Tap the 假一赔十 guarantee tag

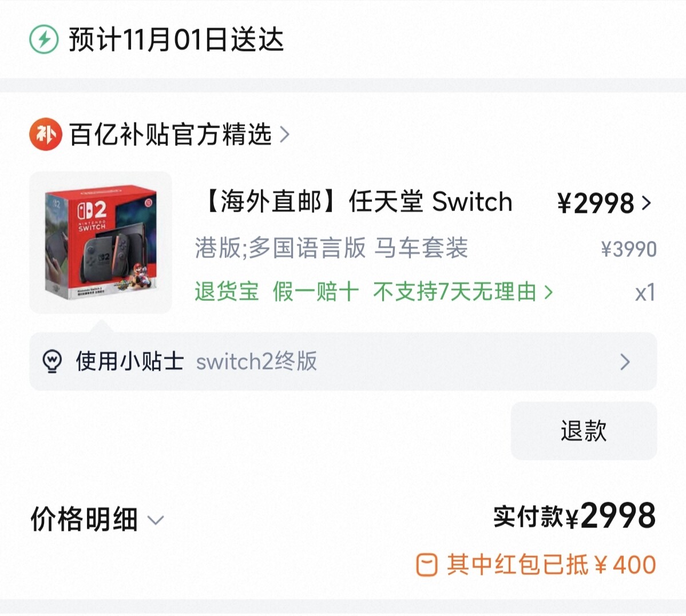coord(316,291)
